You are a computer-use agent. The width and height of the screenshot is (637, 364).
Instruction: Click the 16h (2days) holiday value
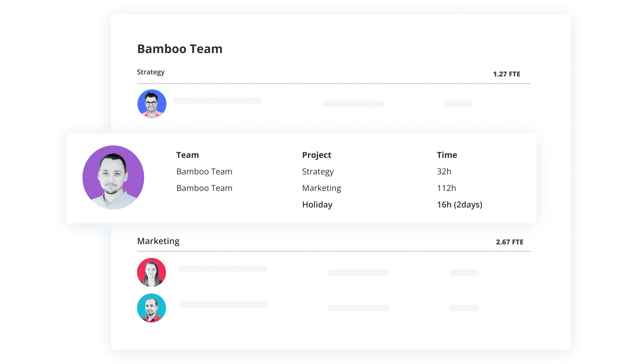click(460, 205)
